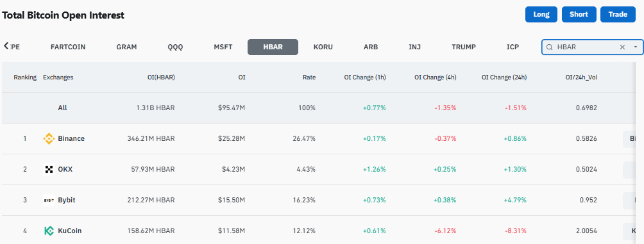Click the Bybit exchange logo icon
This screenshot has width=644, height=244.
pos(49,200)
